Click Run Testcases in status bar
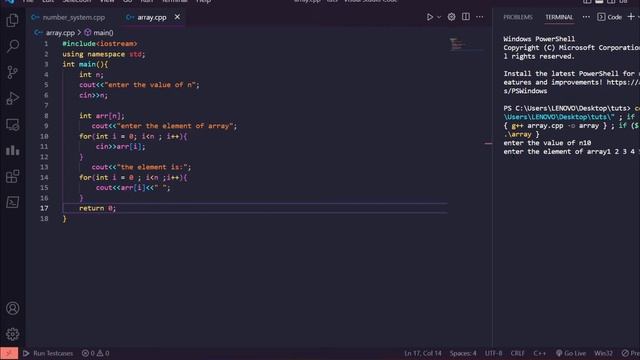 click(48, 353)
